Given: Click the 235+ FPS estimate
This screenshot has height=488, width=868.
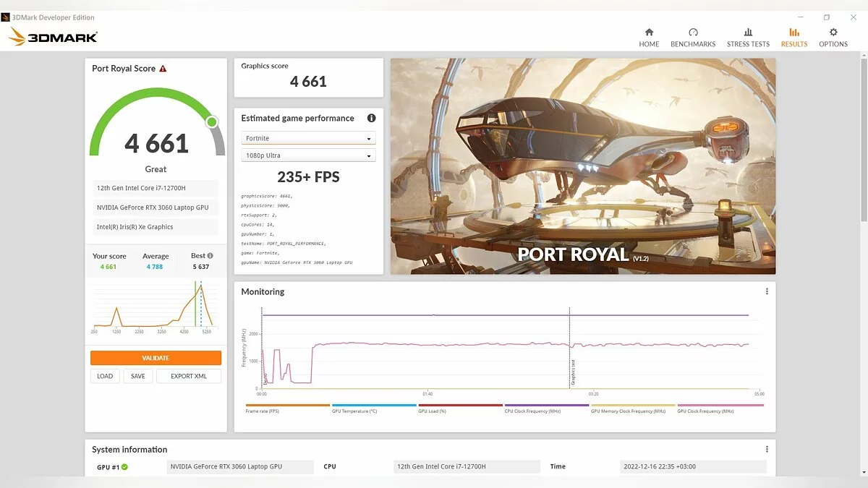Looking at the screenshot, I should (308, 177).
